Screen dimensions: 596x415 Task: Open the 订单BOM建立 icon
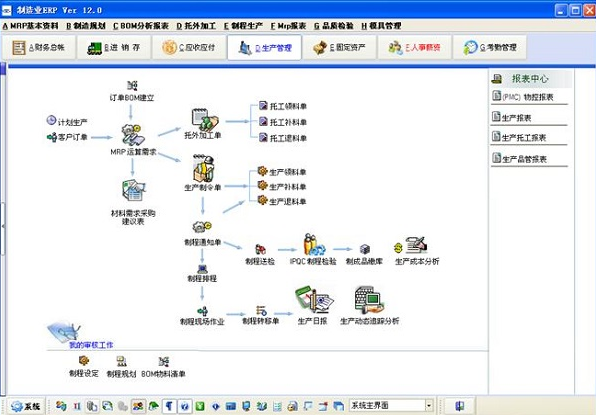[132, 86]
